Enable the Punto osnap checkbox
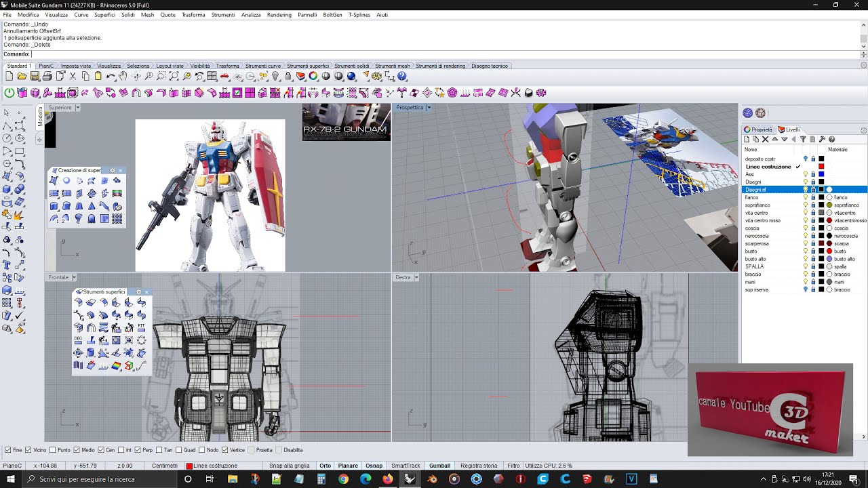Viewport: 868px width, 488px height. (53, 450)
